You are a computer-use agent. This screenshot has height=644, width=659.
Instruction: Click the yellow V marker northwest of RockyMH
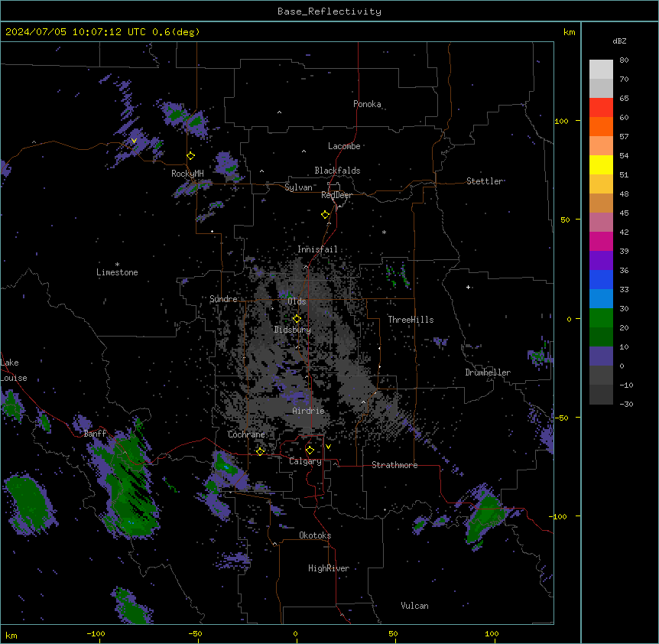pyautogui.click(x=134, y=141)
